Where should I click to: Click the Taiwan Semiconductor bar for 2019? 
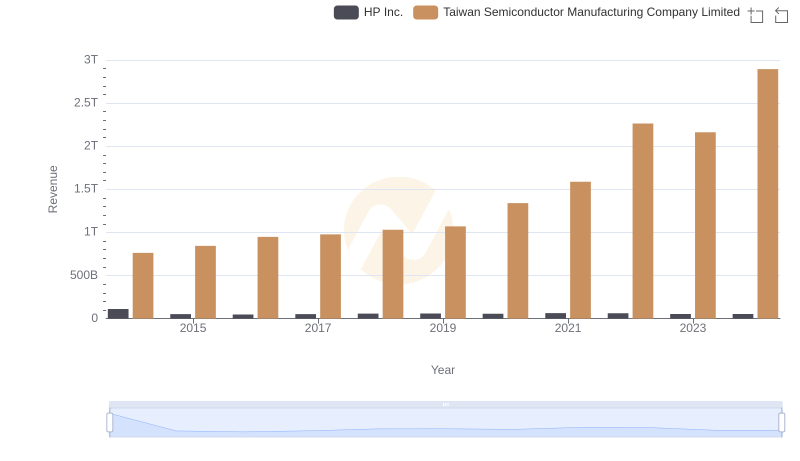tap(456, 272)
